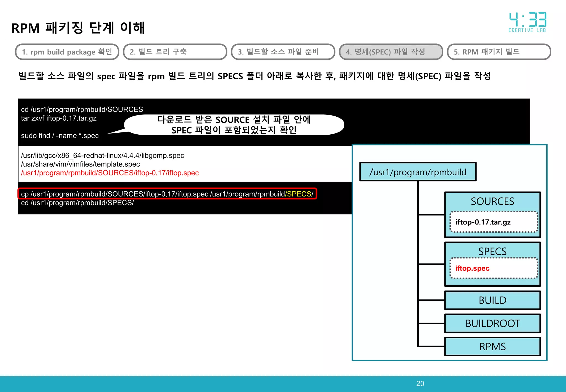Screen dimensions: 566x392
Task: Select step 4 명세(SPEC) 파일 작성
Action: click(391, 52)
